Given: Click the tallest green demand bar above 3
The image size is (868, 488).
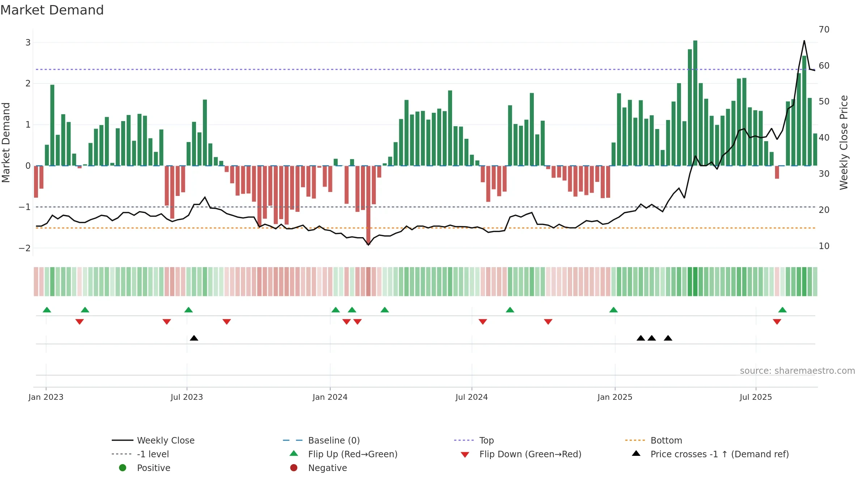Looking at the screenshot, I should [695, 103].
